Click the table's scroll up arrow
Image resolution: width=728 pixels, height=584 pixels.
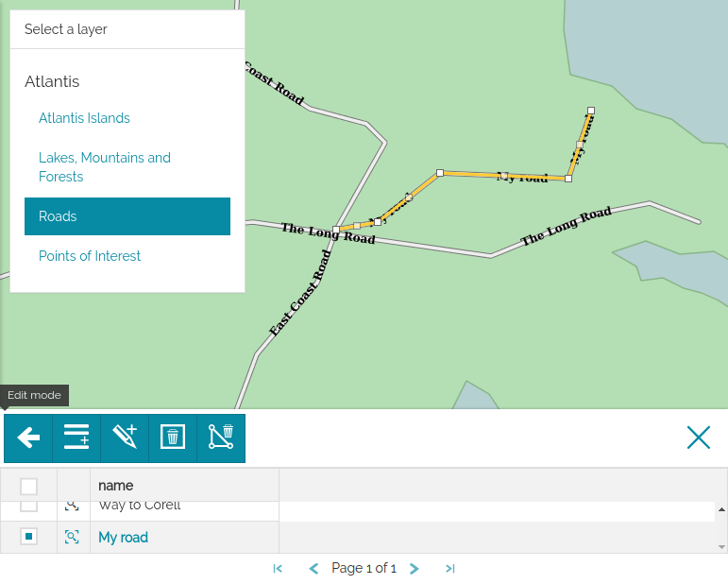[x=721, y=509]
